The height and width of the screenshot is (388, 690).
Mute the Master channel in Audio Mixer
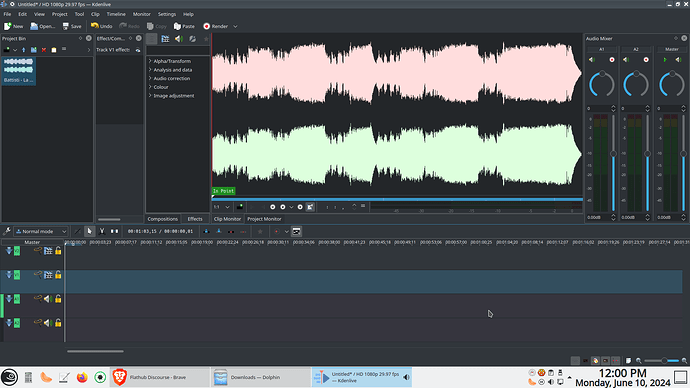click(678, 59)
